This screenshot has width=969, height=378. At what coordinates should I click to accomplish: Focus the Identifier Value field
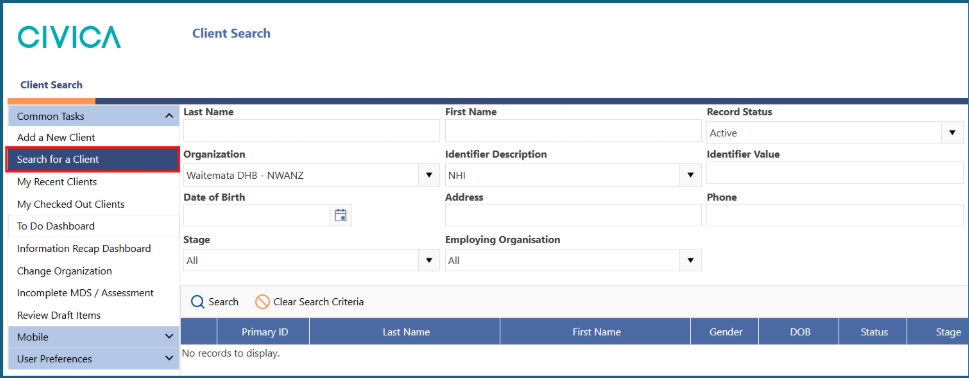tap(835, 173)
